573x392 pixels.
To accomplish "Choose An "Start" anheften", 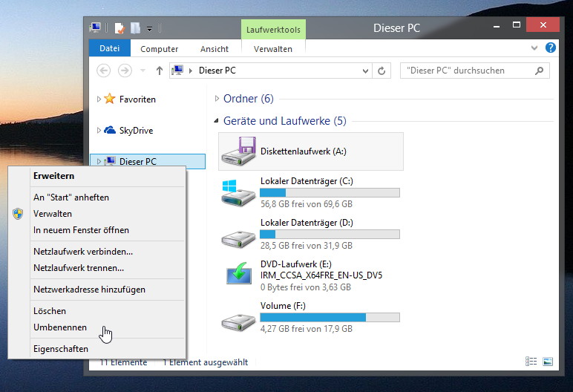I will [x=96, y=197].
